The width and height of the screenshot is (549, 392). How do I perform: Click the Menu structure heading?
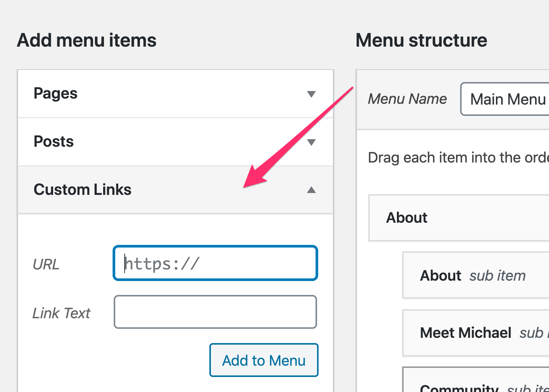click(x=421, y=40)
